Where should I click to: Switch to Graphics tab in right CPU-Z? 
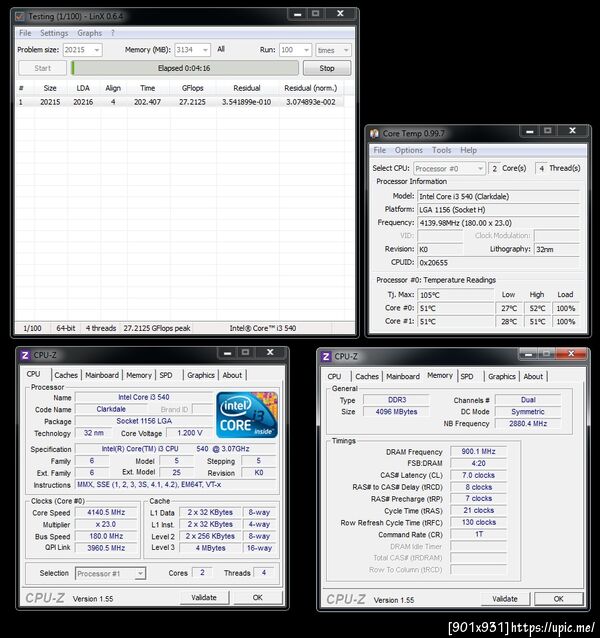502,376
